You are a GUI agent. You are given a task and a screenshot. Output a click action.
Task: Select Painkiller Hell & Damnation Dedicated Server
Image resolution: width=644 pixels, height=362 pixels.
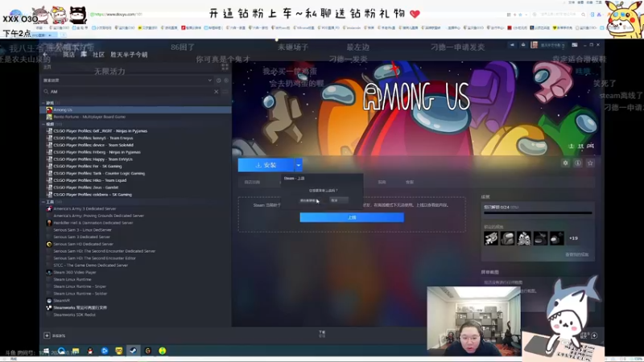[x=135, y=223]
